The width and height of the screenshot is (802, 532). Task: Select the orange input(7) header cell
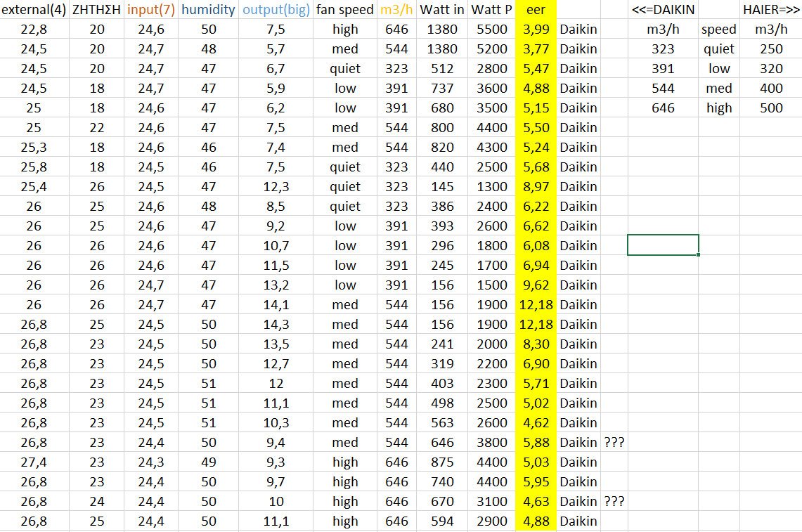(151, 10)
